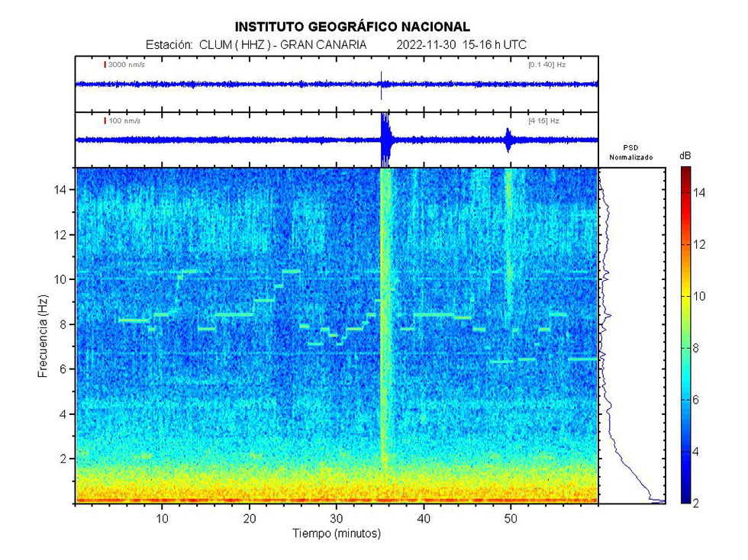The height and width of the screenshot is (560, 748).
Task: Click the station label CLUM (HHZ) - GRAN CANARIA
Action: point(282,45)
